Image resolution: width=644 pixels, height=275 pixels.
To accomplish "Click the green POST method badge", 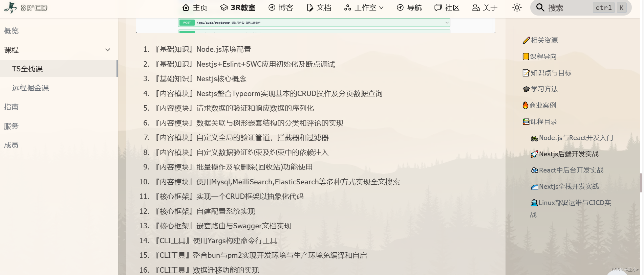I will 187,23.
